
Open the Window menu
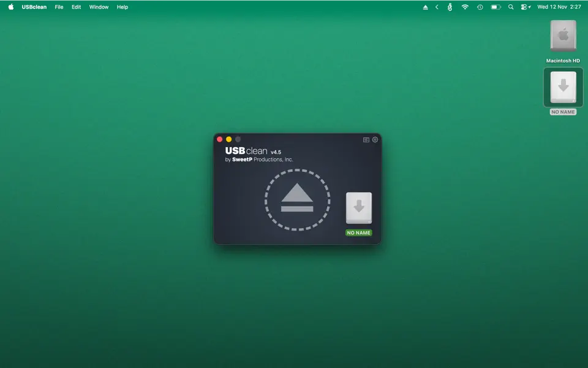(x=99, y=7)
